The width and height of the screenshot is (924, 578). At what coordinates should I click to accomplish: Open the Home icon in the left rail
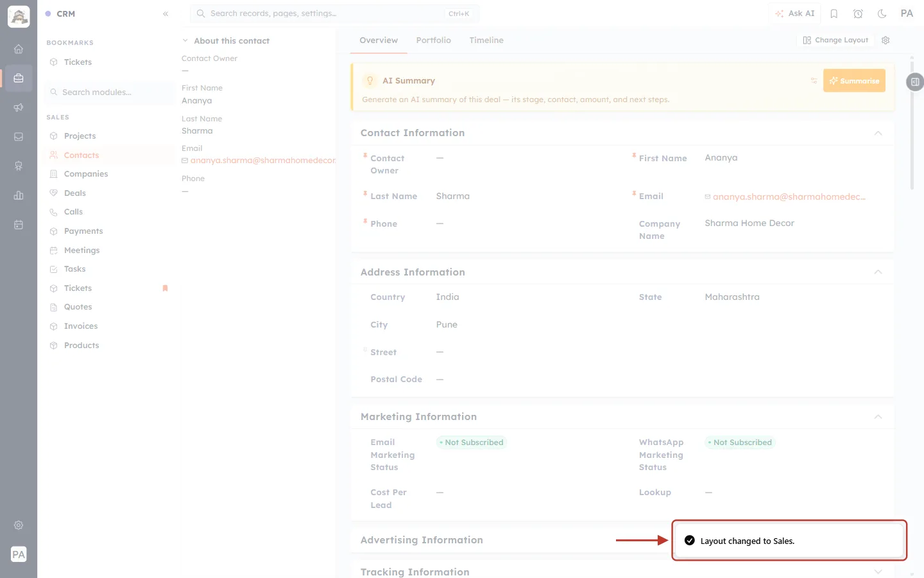[x=19, y=49]
